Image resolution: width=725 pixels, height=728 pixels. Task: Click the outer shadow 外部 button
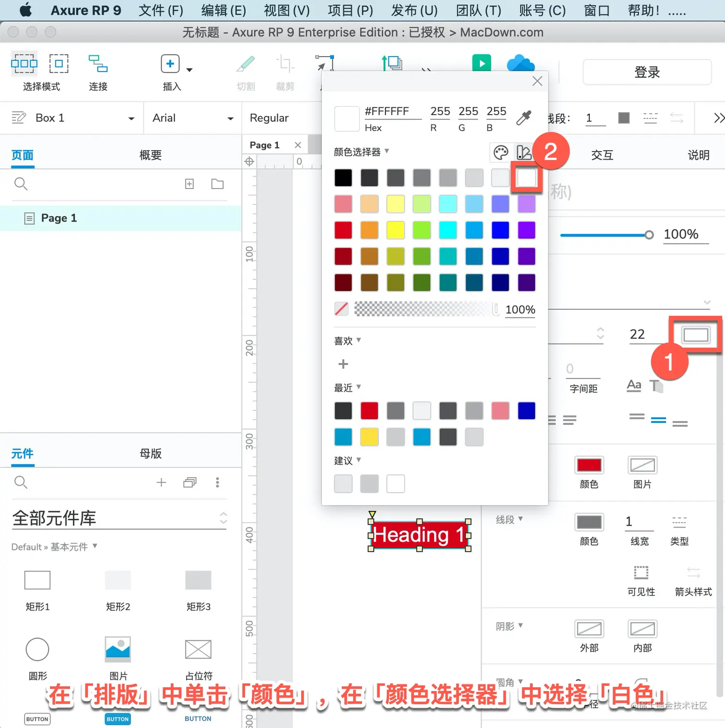589,628
